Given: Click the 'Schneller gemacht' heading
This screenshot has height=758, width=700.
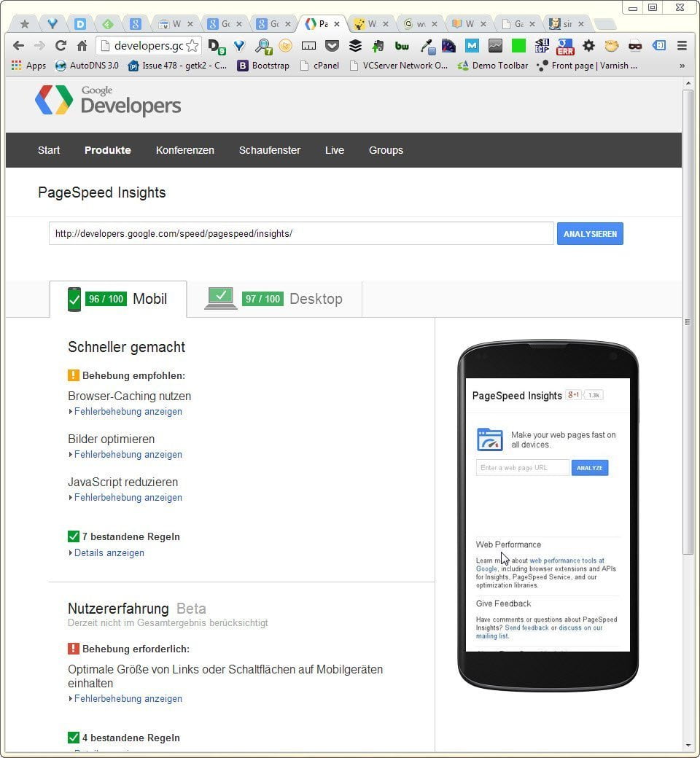Looking at the screenshot, I should [x=127, y=347].
